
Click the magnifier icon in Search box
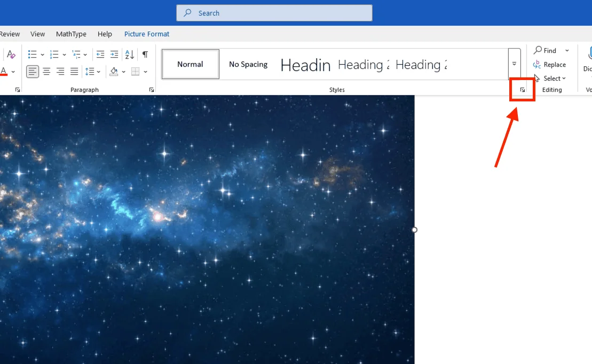tap(187, 13)
